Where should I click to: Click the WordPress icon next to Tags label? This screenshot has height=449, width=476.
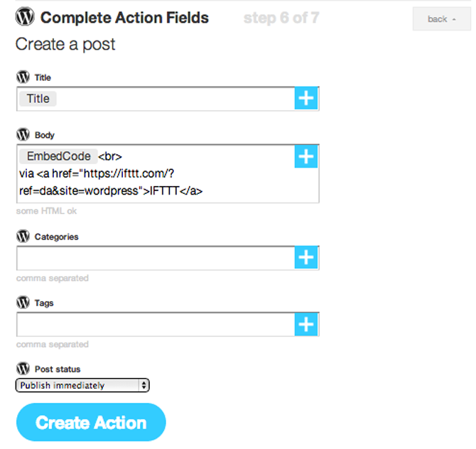click(23, 303)
